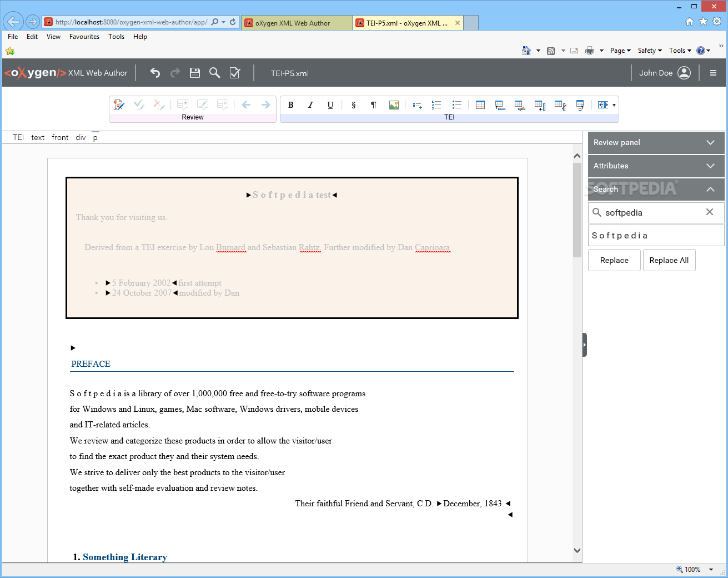Open the Safety dropdown in IE toolbar
The width and height of the screenshot is (728, 578).
pos(650,51)
